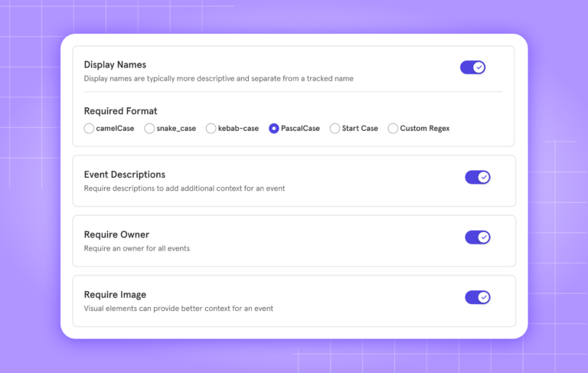This screenshot has width=588, height=373.
Task: Toggle the Display Names switch
Action: pyautogui.click(x=472, y=67)
